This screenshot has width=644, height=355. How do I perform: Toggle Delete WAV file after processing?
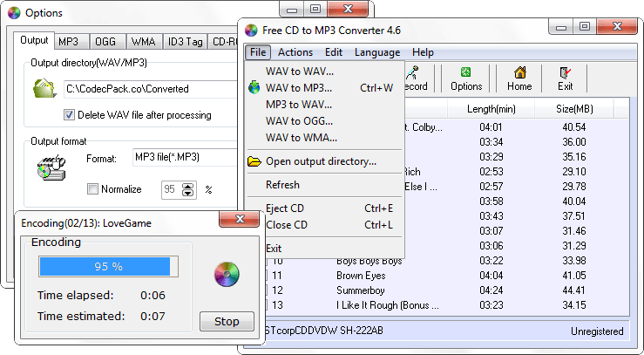pos(69,114)
